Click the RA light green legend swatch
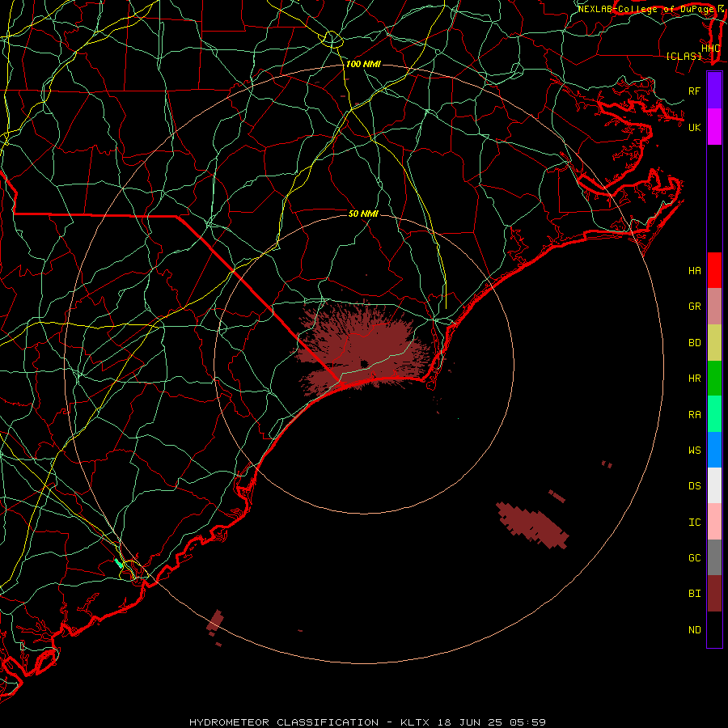The width and height of the screenshot is (728, 728). (714, 414)
